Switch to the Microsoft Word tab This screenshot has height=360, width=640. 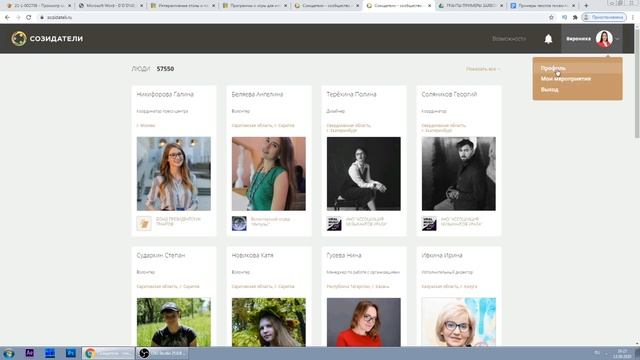[110, 6]
